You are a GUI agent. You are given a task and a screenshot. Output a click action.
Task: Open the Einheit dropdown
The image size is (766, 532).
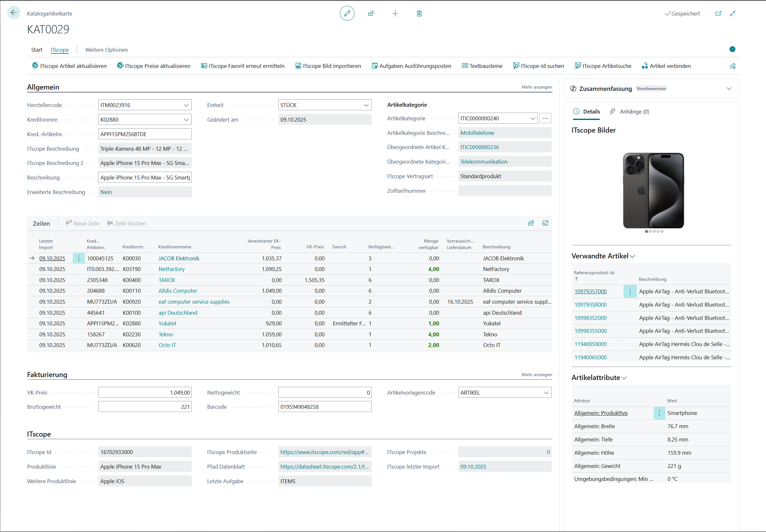[x=366, y=105]
